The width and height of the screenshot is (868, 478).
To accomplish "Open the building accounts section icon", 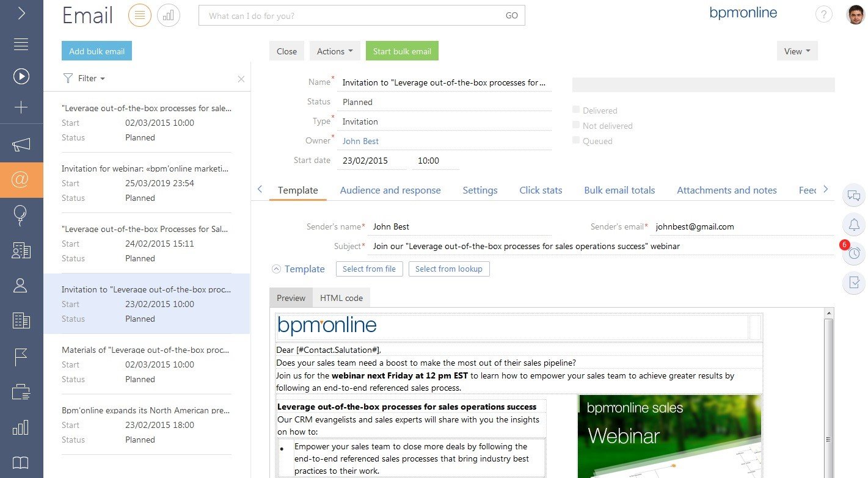I will (x=21, y=250).
